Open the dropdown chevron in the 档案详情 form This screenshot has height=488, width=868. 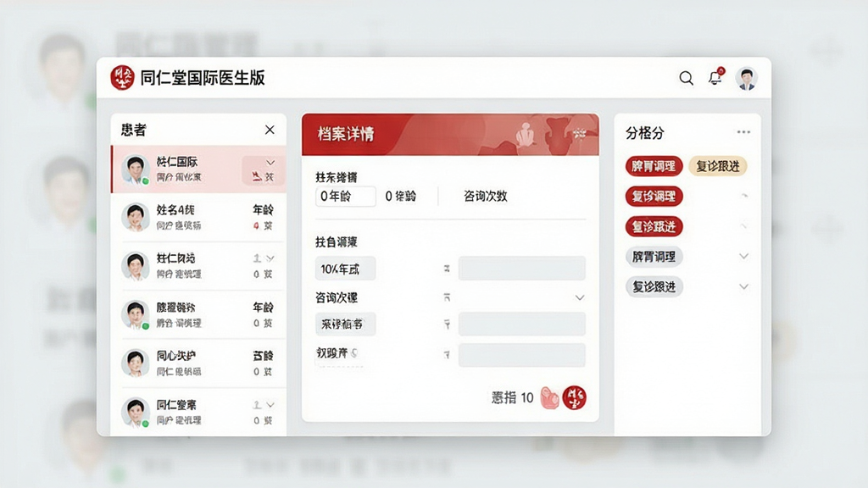click(580, 297)
